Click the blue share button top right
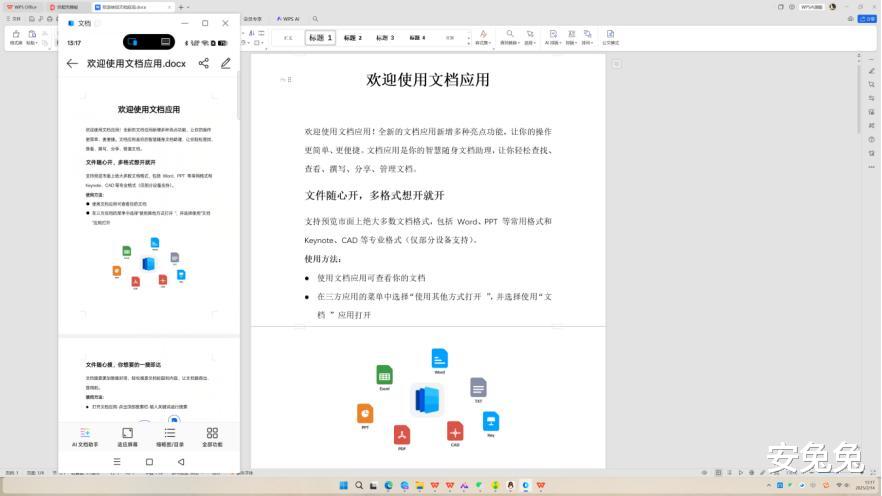Image resolution: width=882 pixels, height=496 pixels. click(x=867, y=19)
